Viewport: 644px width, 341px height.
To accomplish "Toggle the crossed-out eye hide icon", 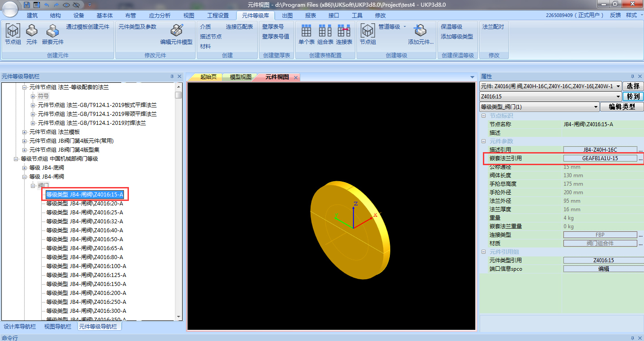I will click(x=76, y=4).
